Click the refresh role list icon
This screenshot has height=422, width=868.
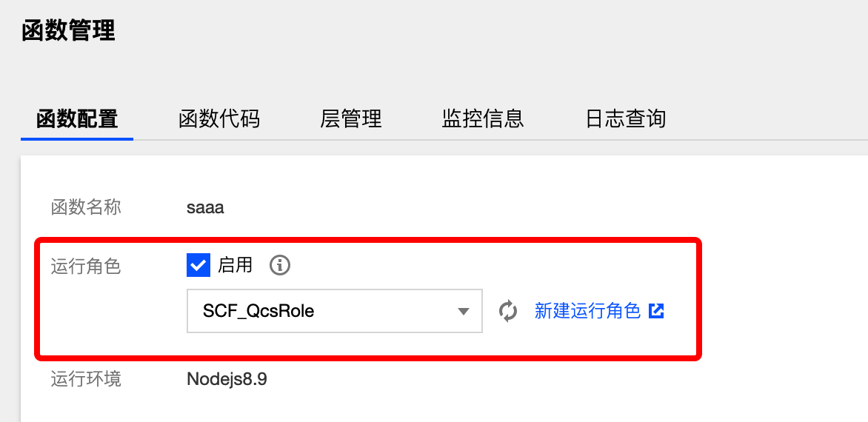[508, 311]
